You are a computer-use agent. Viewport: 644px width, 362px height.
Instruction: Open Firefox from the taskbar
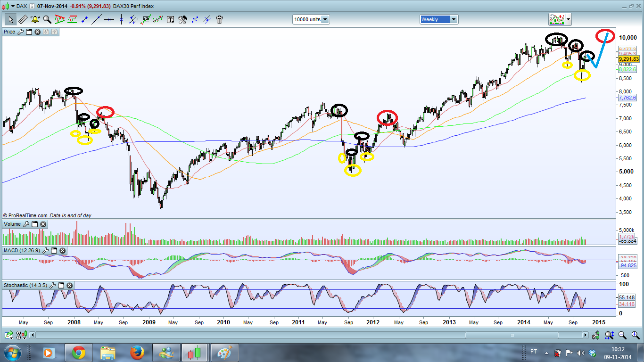click(x=137, y=352)
